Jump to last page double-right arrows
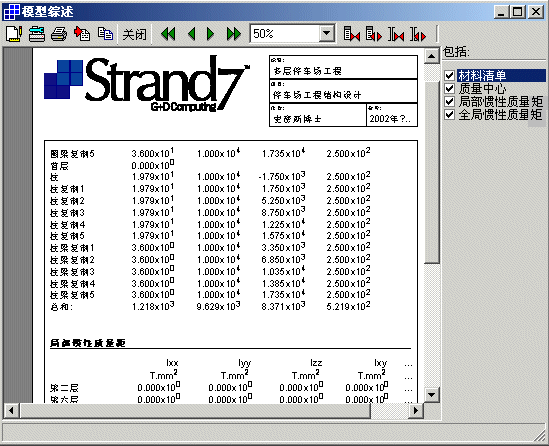This screenshot has height=446, width=549. tap(234, 34)
